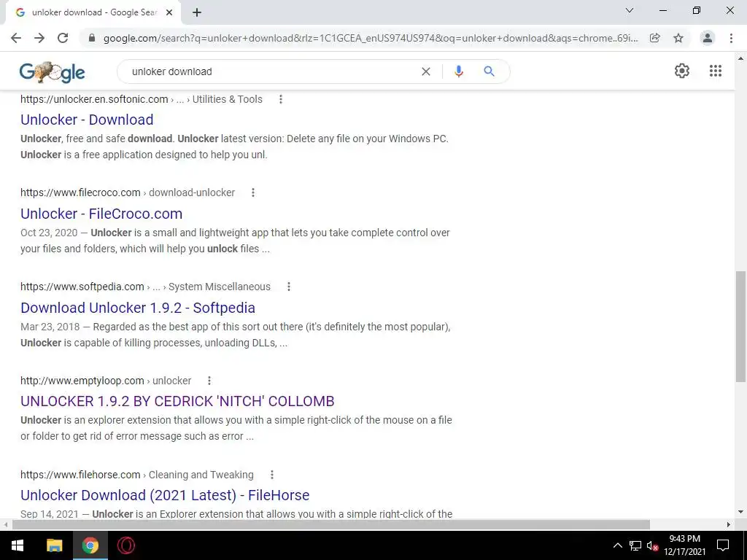Viewport: 747px width, 560px height.
Task: Click the Google doodle logo
Action: click(x=52, y=72)
